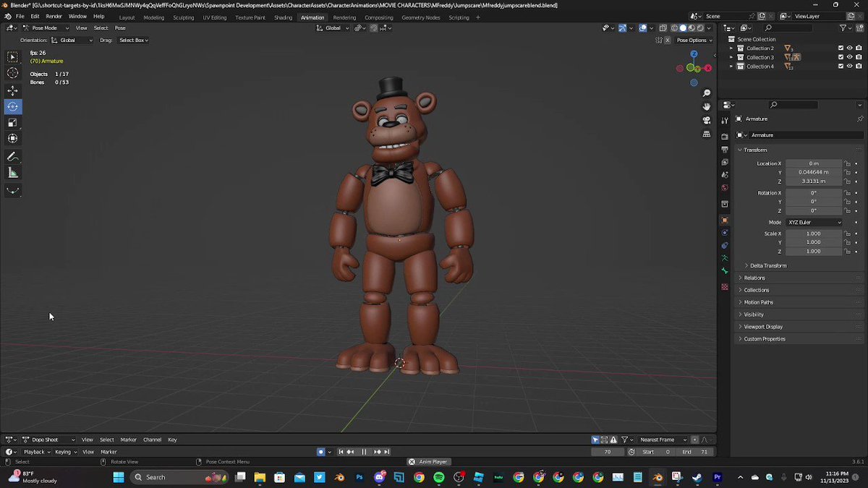Hide Collection 4 with eye icon
The image size is (868, 488).
click(x=849, y=67)
